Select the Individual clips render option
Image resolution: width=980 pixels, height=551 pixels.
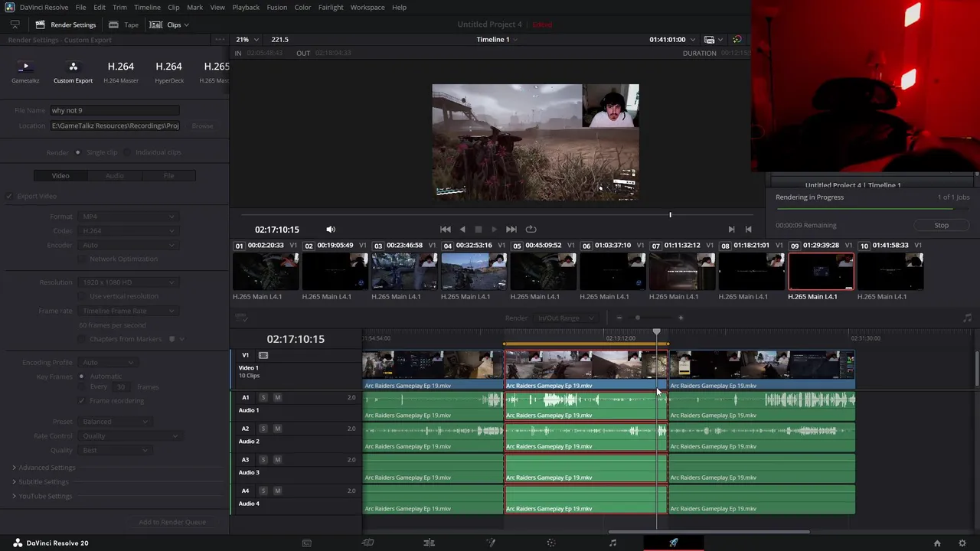[x=127, y=152]
